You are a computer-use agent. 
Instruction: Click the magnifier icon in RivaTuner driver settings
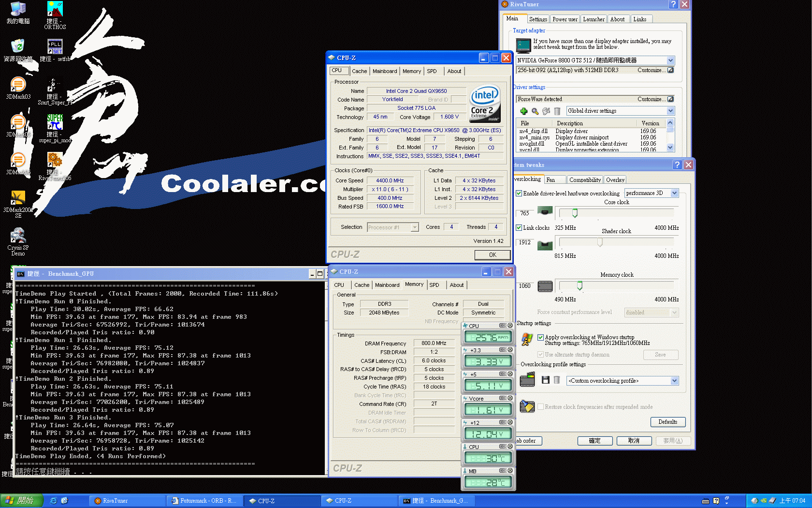click(x=535, y=111)
